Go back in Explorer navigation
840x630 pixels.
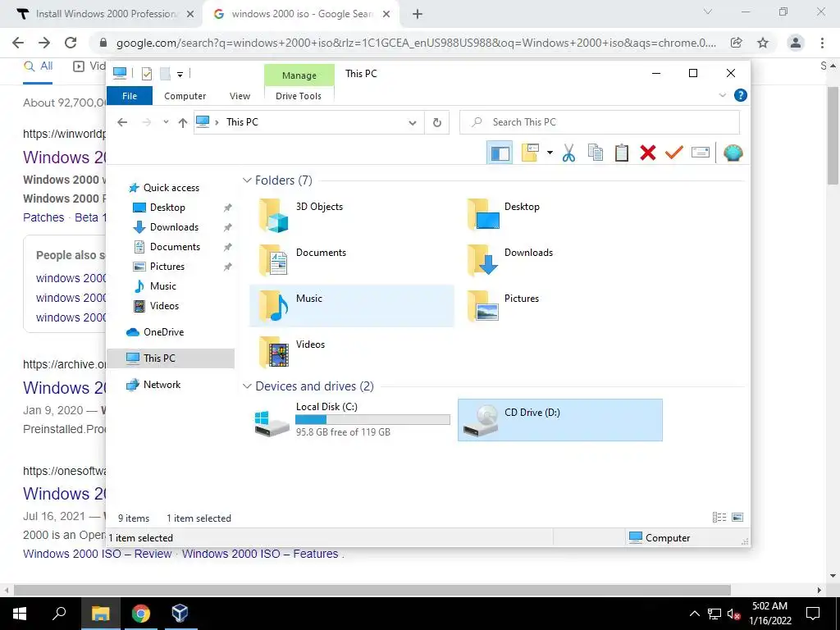(122, 122)
